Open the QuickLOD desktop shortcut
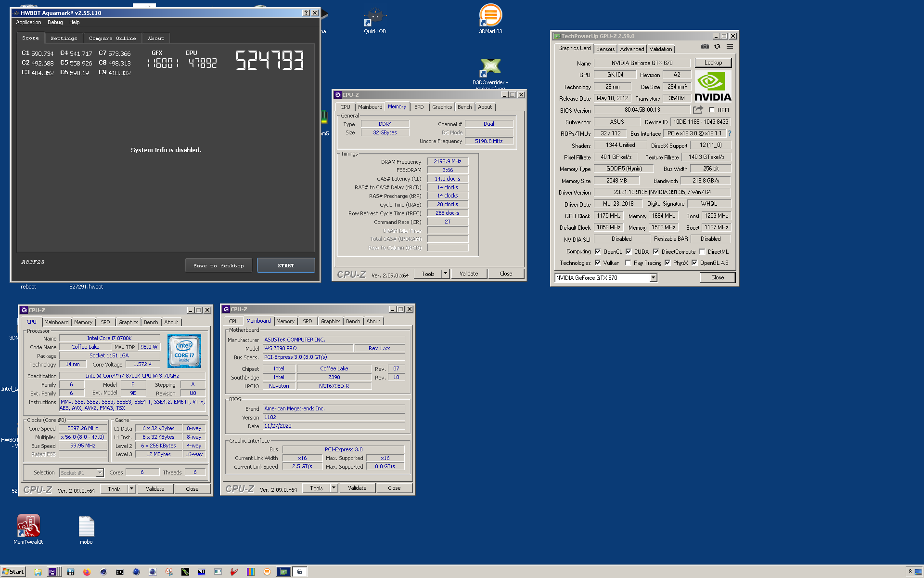 click(375, 21)
